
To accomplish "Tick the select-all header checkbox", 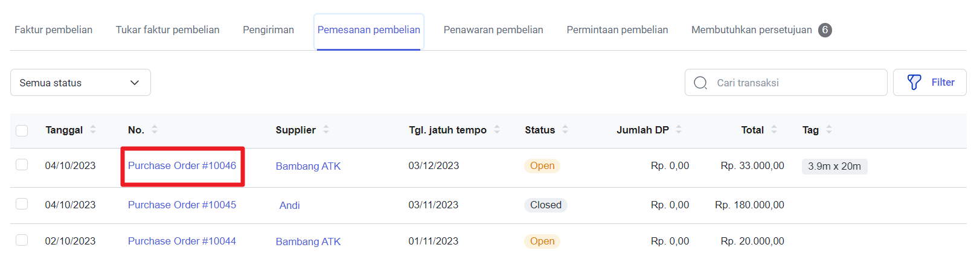I will point(22,130).
